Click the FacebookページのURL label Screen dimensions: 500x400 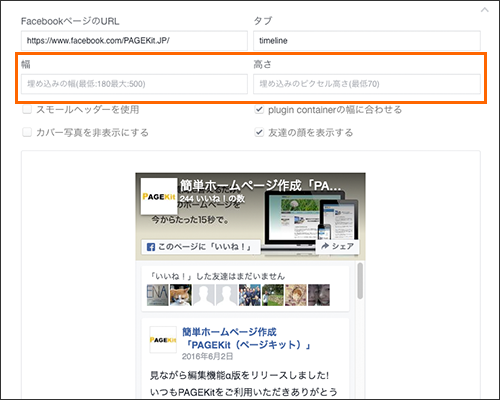(x=70, y=21)
